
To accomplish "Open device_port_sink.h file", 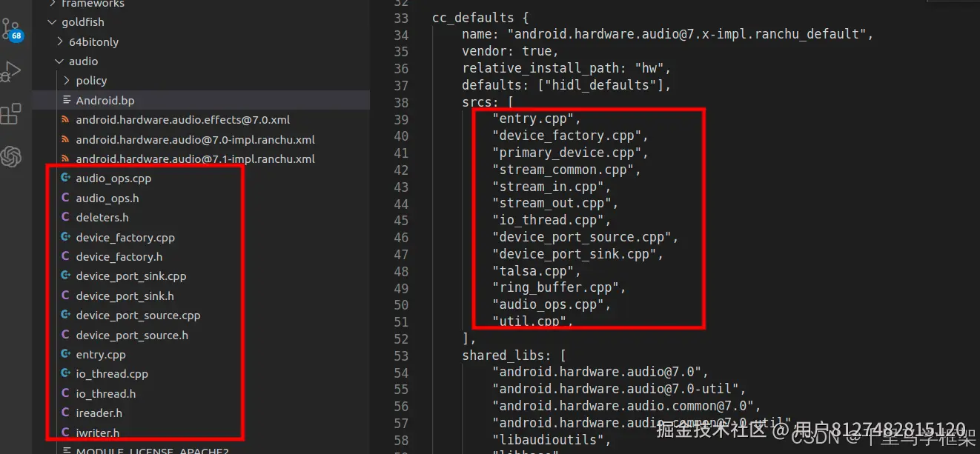I will (125, 296).
